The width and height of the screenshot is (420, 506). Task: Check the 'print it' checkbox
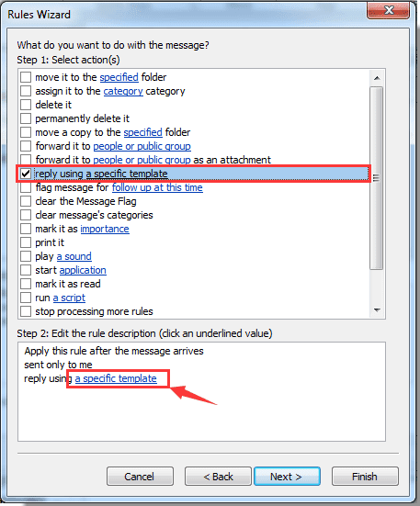point(26,242)
